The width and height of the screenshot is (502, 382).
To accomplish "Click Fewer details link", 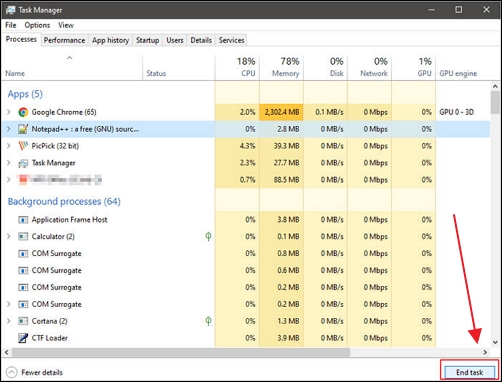I will [x=42, y=372].
